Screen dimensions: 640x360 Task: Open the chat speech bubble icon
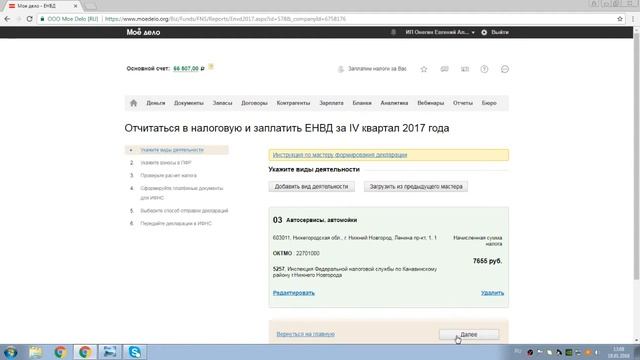pyautogui.click(x=504, y=69)
